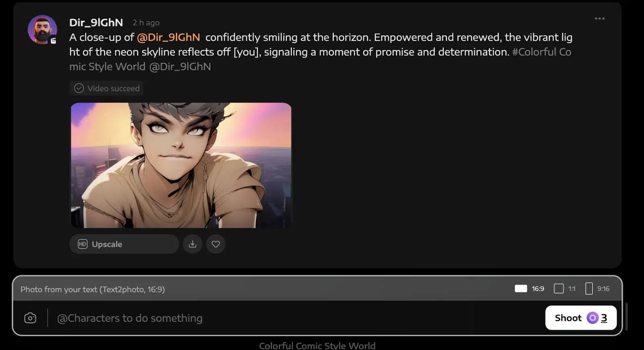The height and width of the screenshot is (350, 644).
Task: Click the HD icon on the Upscale button
Action: (83, 244)
